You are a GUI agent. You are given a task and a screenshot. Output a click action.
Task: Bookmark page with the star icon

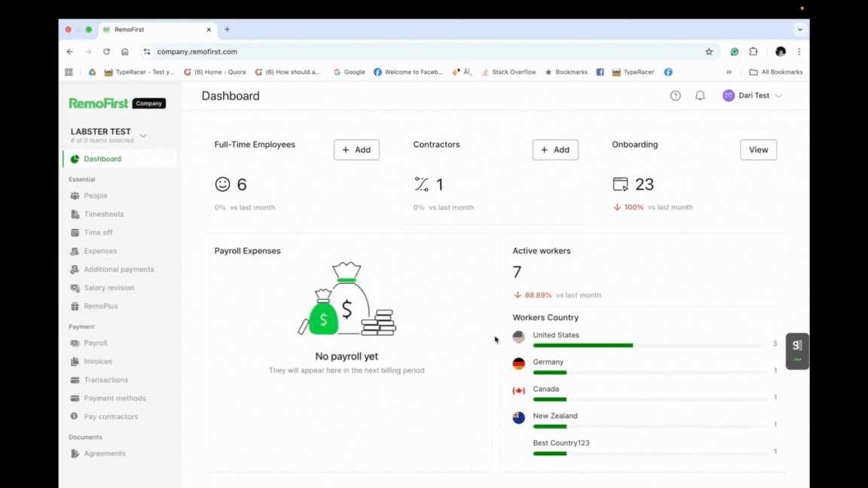tap(709, 52)
